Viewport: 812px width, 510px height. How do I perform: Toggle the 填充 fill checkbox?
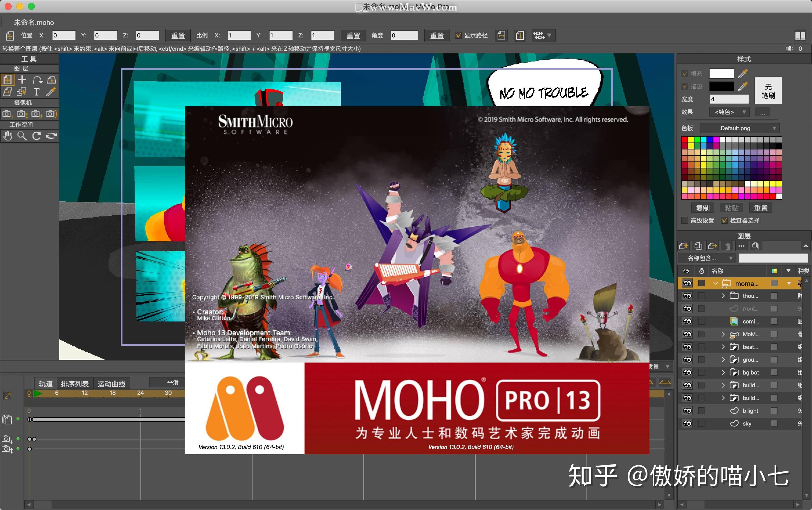(x=685, y=73)
